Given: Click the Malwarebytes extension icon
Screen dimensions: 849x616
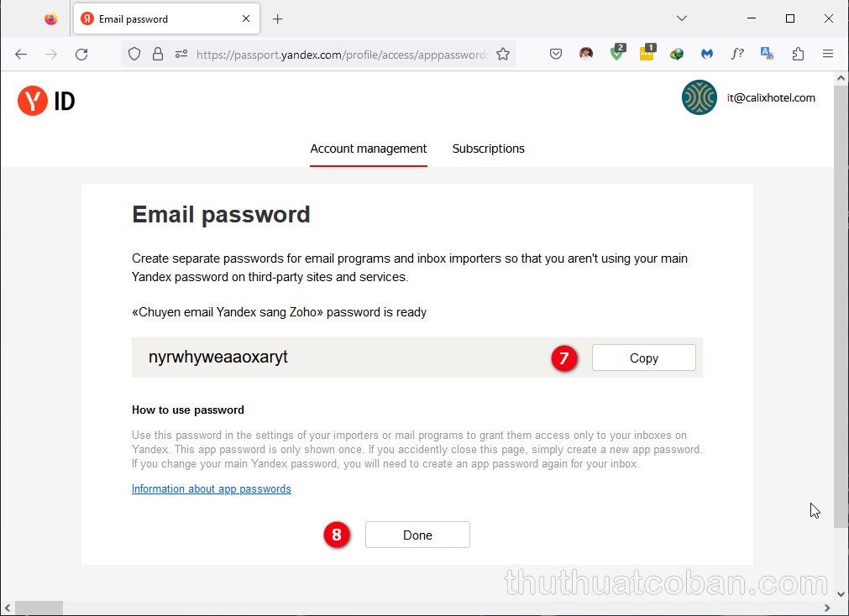Looking at the screenshot, I should pos(707,54).
